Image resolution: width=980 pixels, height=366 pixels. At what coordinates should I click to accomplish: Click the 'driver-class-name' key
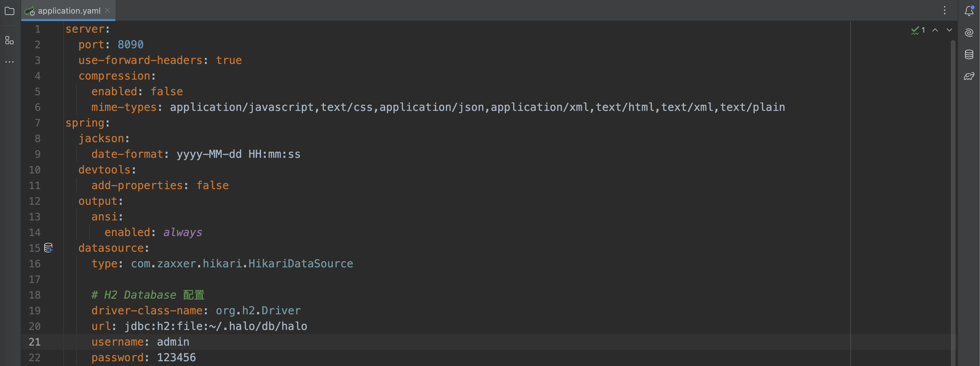[x=147, y=311]
